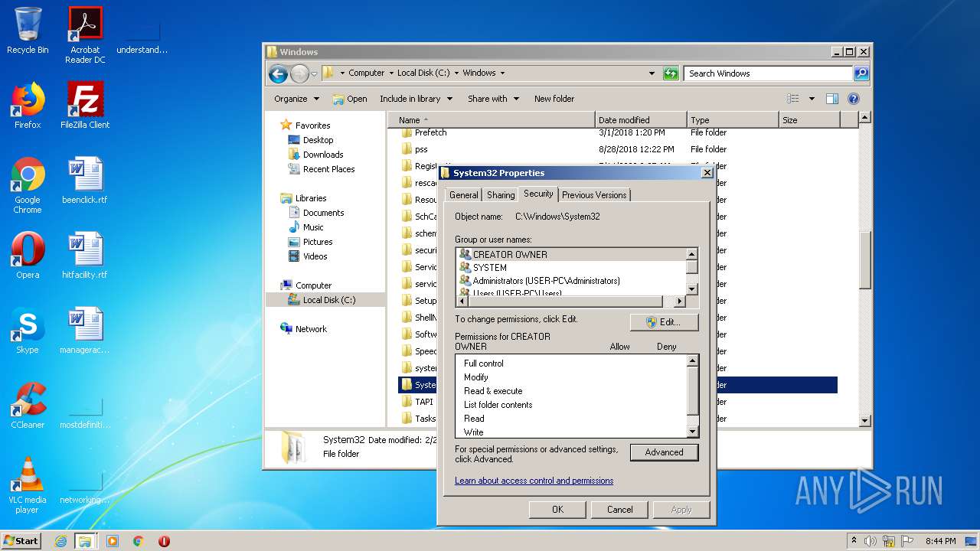Click the Refresh button beside address bar
Viewport: 980px width, 551px height.
click(671, 73)
